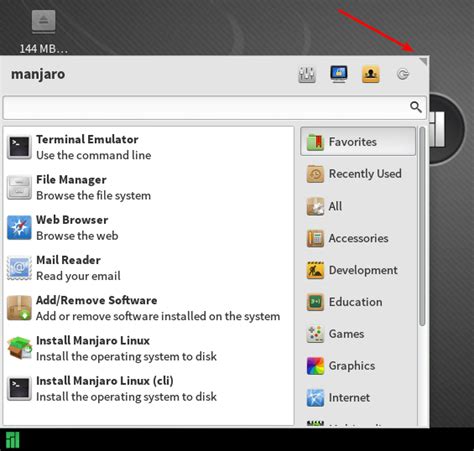474x451 pixels.
Task: Click the Terminal Emulator icon
Action: 19,147
